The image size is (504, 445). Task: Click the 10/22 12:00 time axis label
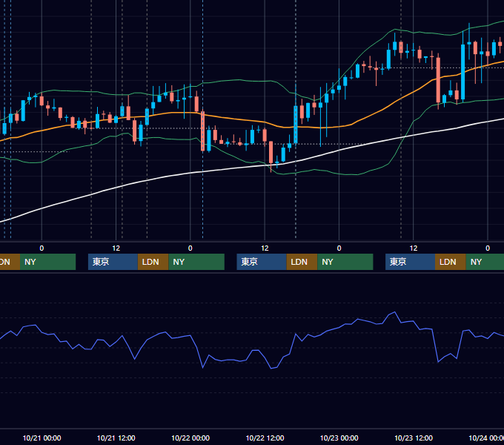click(265, 438)
